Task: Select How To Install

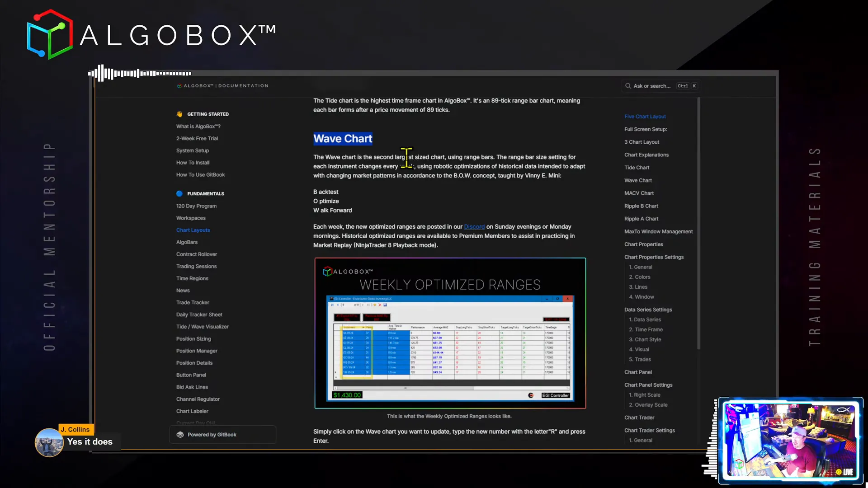Action: (x=193, y=163)
